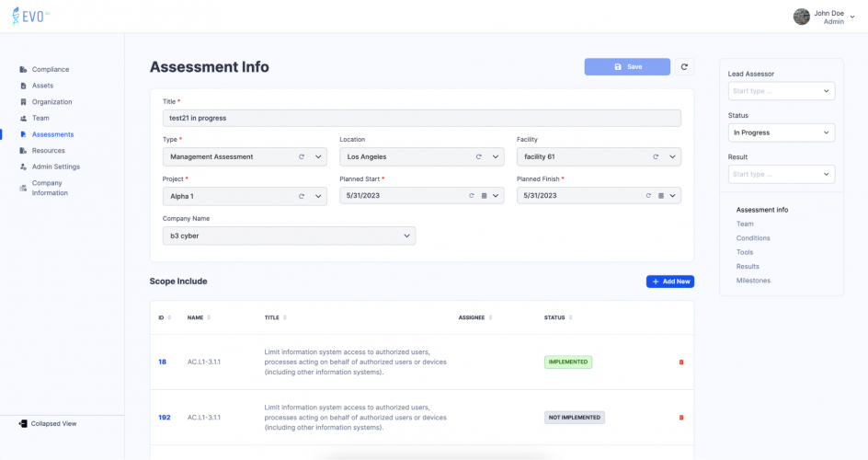Jump to Conditions section
Screen dimensions: 868x460
coord(753,238)
